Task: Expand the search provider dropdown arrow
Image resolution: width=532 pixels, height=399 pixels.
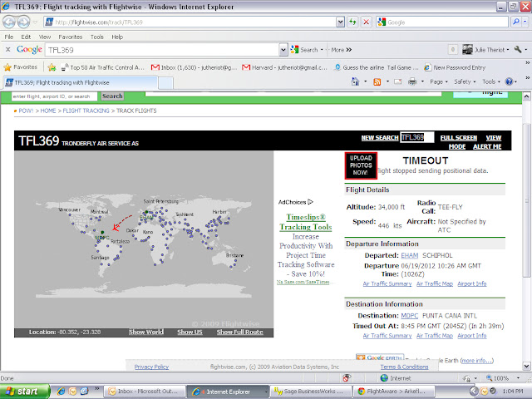Action: 525,22
